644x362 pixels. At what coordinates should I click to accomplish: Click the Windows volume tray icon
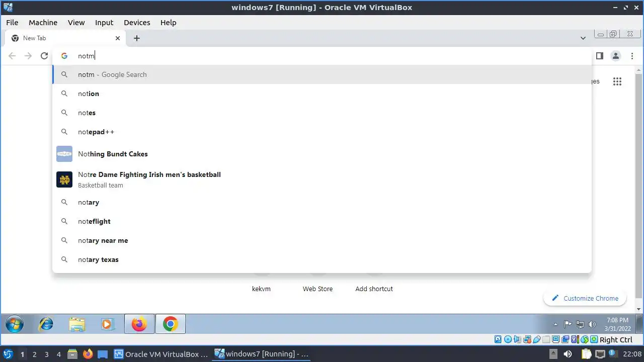coord(592,324)
